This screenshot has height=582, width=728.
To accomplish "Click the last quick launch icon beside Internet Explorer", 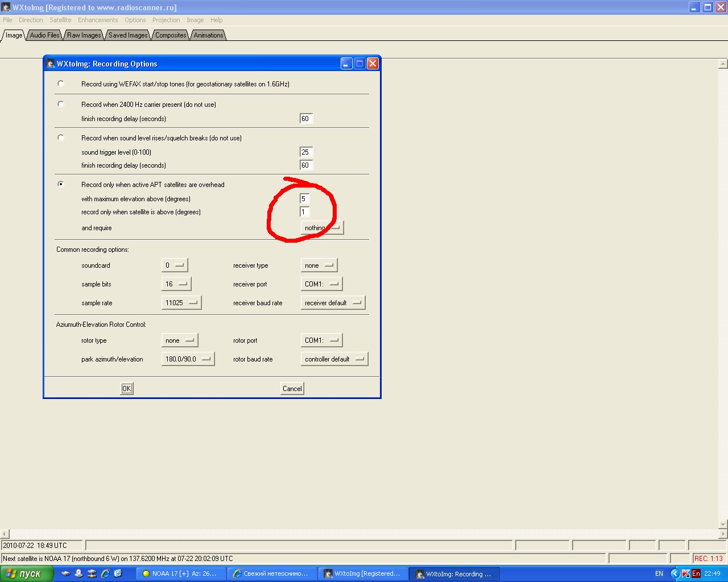I will (118, 573).
